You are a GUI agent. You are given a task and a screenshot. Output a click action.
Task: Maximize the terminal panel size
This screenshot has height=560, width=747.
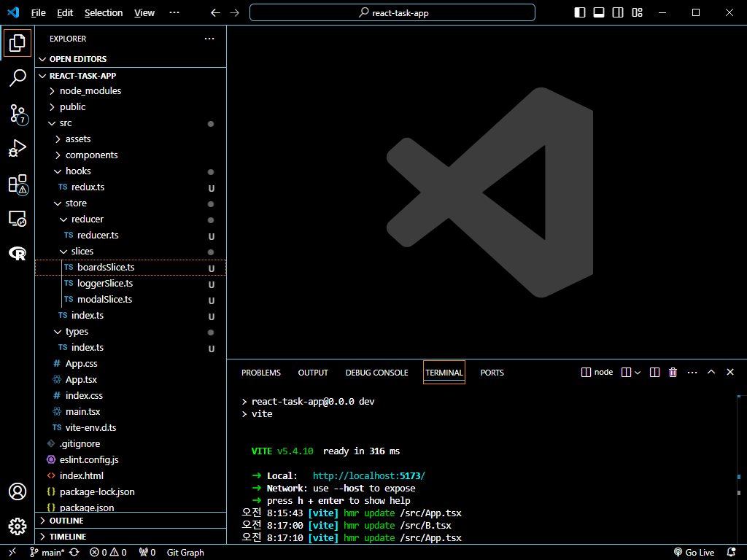(x=711, y=372)
